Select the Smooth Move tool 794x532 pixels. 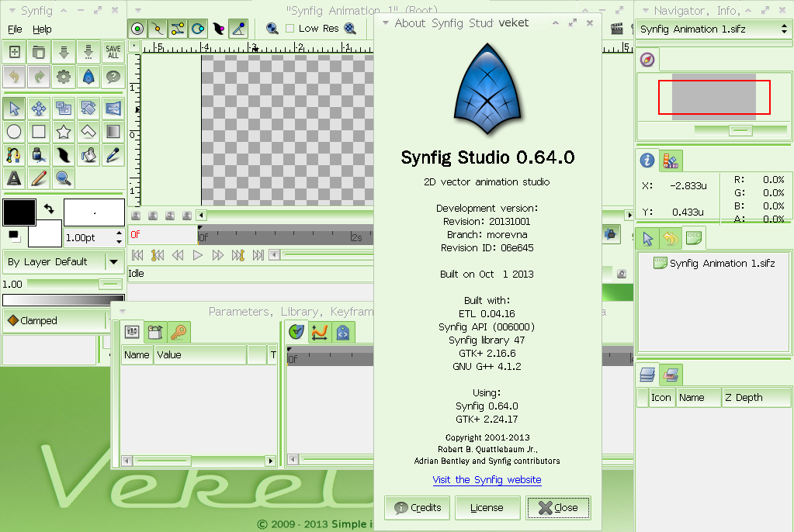[x=39, y=108]
